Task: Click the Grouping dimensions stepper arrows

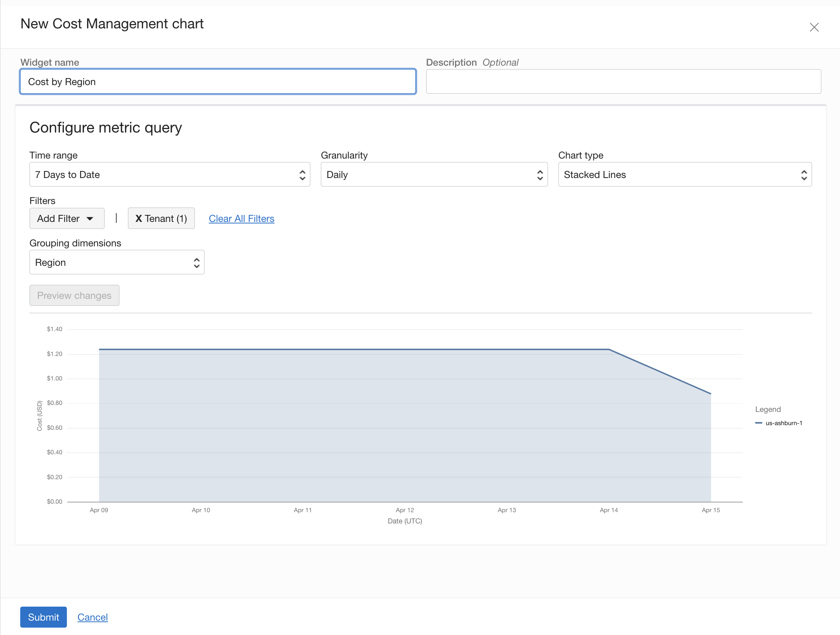Action: (x=197, y=262)
